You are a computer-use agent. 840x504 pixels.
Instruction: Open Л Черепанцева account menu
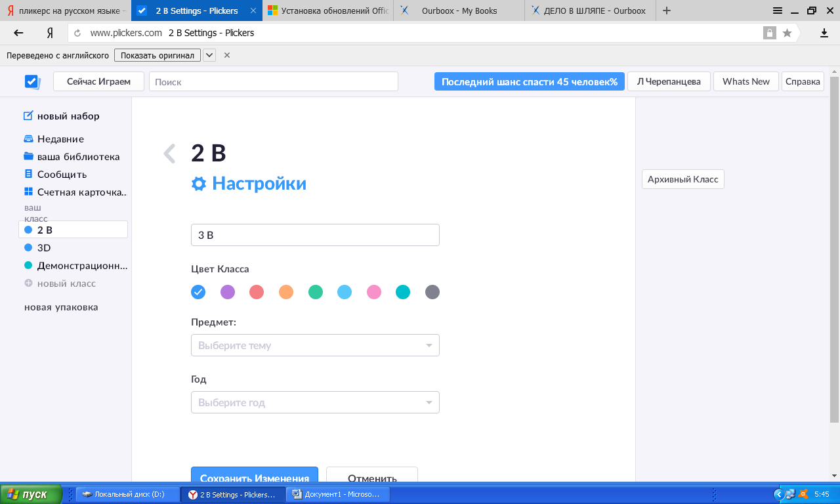tap(669, 81)
